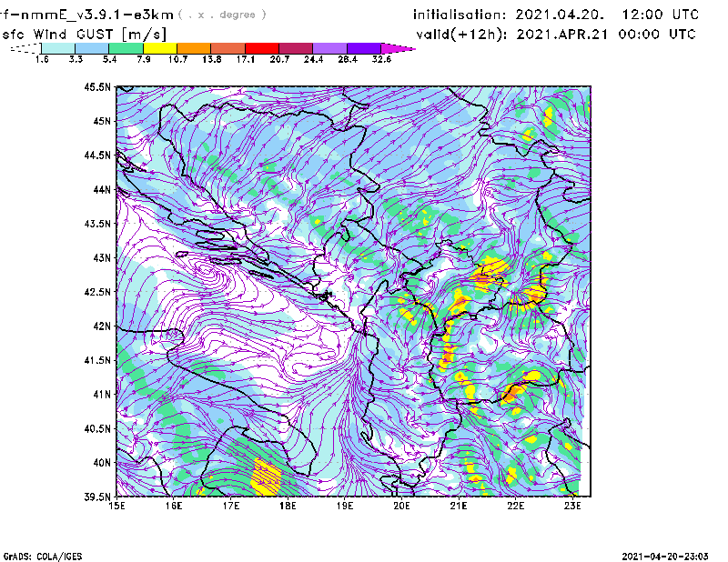Click the red 17.1–20.7 legend swatch
The height and width of the screenshot is (562, 728).
[262, 48]
